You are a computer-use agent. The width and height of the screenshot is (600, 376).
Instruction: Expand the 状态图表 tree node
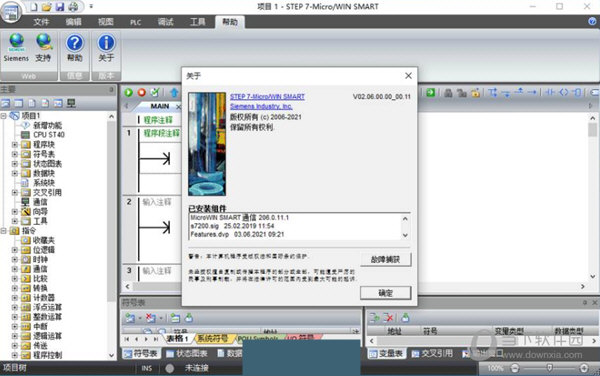[x=15, y=164]
